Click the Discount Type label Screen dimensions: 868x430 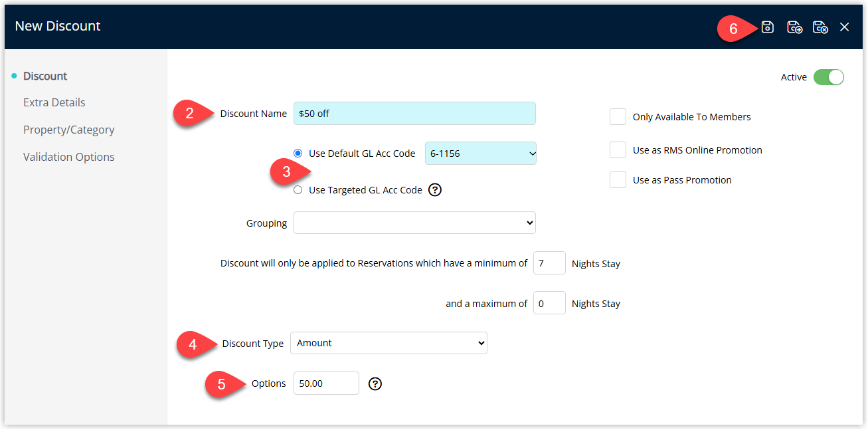pos(253,344)
